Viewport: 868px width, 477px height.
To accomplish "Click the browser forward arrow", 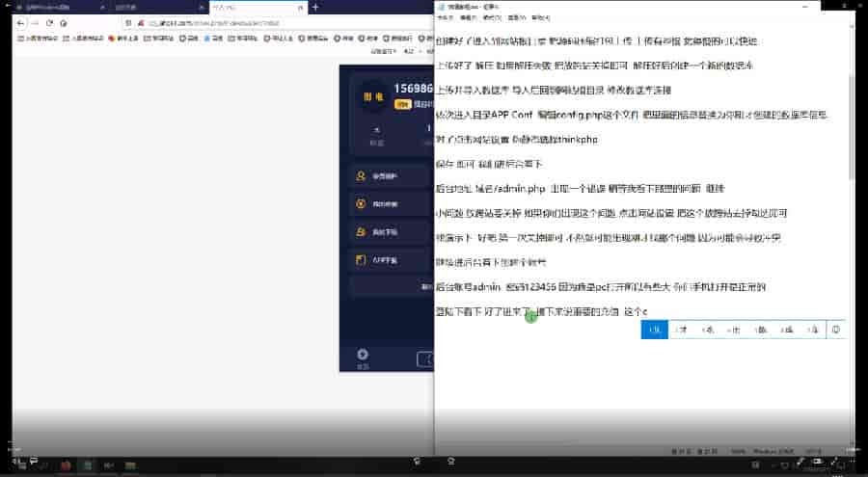I will pos(35,23).
